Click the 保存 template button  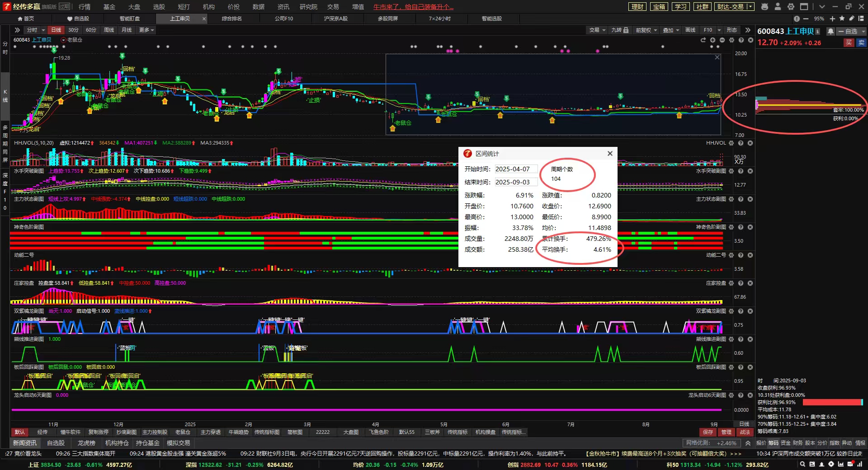(x=708, y=432)
